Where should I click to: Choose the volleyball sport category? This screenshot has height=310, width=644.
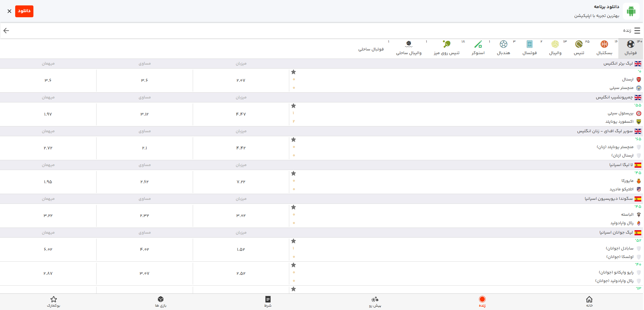point(555,48)
